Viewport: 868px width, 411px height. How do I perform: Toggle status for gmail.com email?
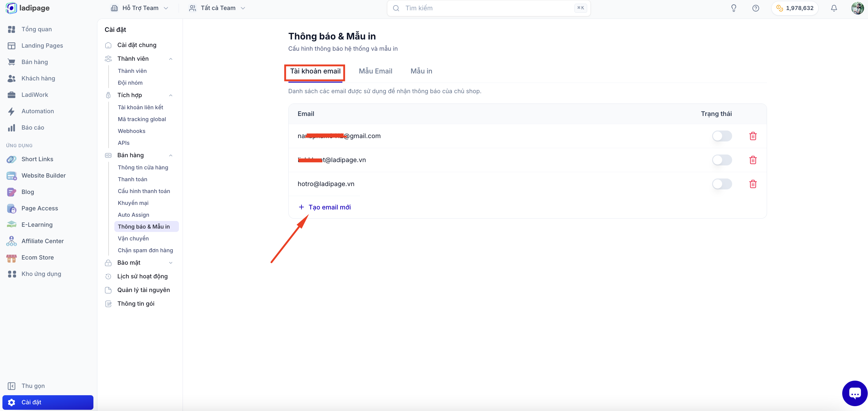[722, 136]
